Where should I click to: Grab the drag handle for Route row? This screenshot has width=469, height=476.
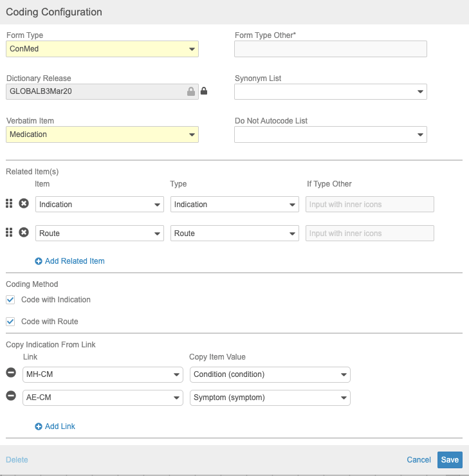[10, 233]
